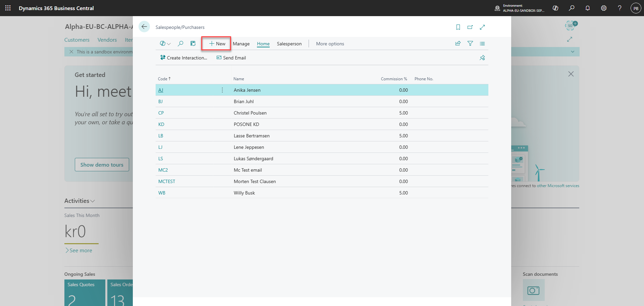Expand the notification bar chevron
This screenshot has width=644, height=306.
tap(573, 52)
